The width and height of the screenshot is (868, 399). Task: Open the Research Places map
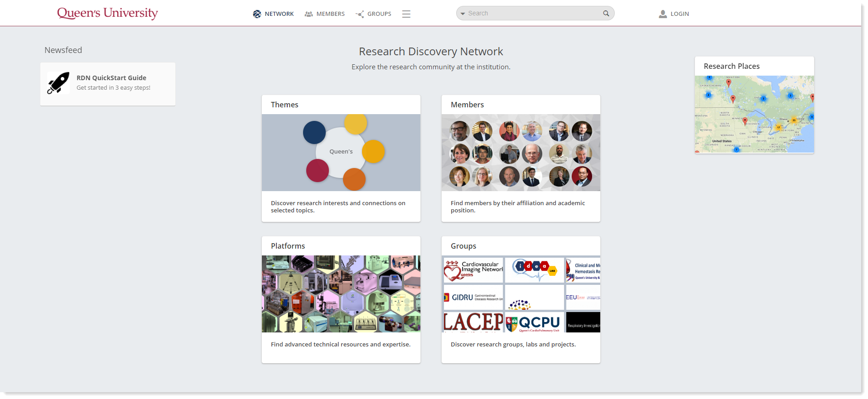coord(754,114)
